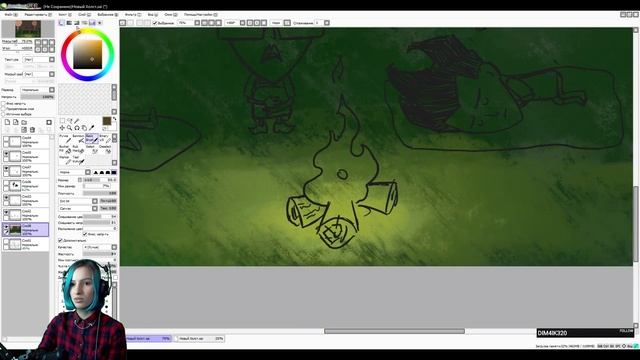Screen dimensions: 640x360
Task: Create a new linework layer
Action: tap(16, 122)
